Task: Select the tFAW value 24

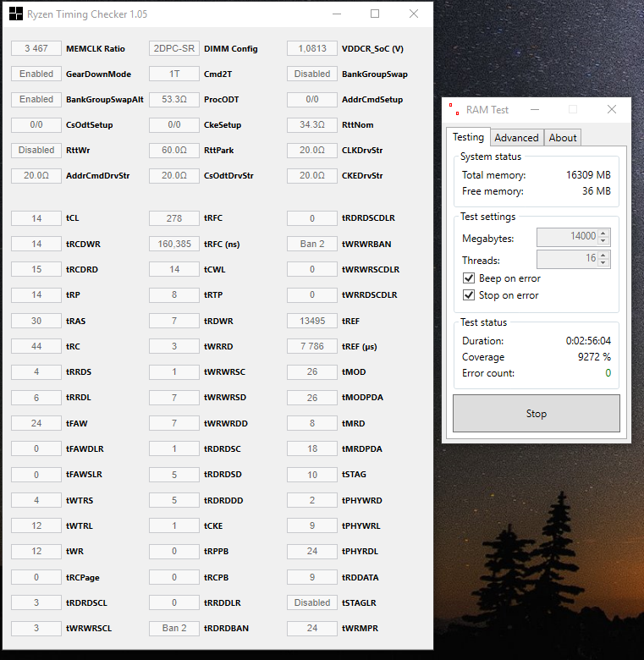Action: click(x=36, y=423)
